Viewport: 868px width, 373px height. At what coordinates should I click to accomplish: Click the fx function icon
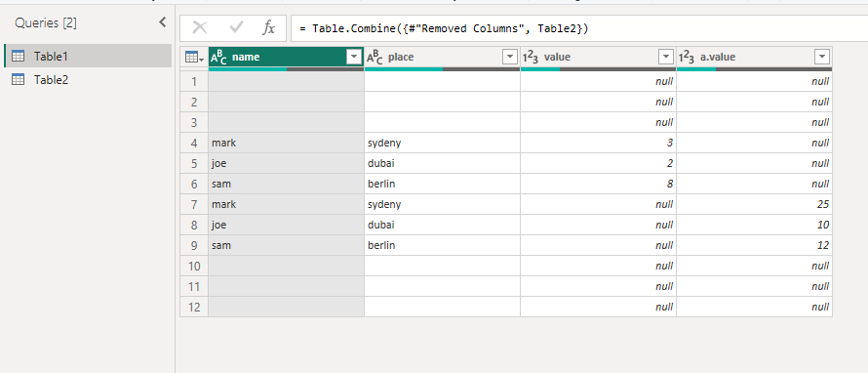pos(268,27)
